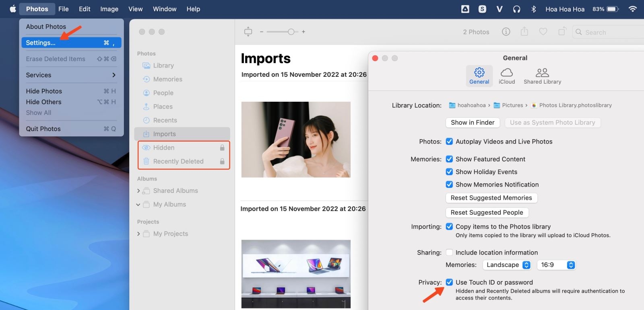Open the iCloud settings tab
The height and width of the screenshot is (310, 644).
tap(506, 76)
